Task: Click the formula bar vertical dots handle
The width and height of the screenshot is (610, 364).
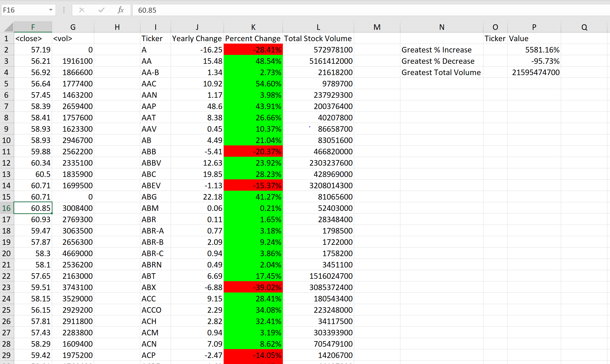Action: (64, 10)
